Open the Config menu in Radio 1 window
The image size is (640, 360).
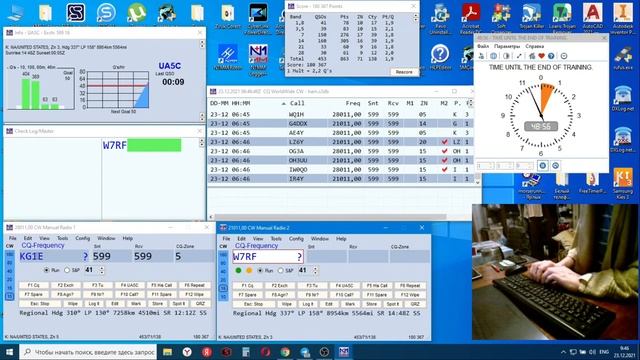82,238
